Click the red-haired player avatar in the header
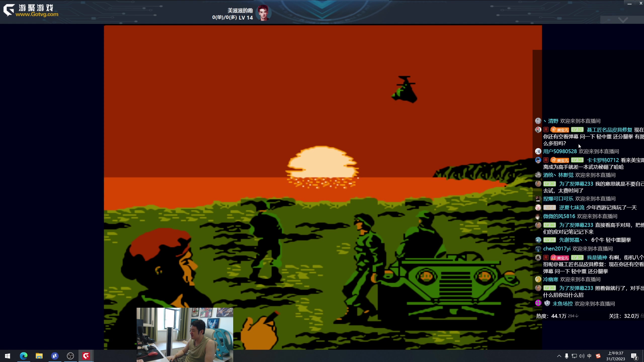Image resolution: width=644 pixels, height=362 pixels. click(263, 13)
